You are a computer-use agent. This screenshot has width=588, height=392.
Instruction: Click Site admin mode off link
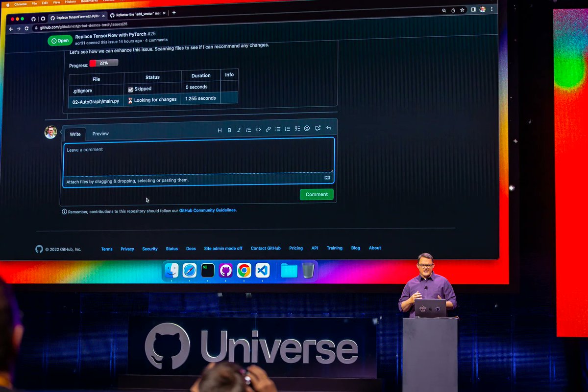coord(223,249)
